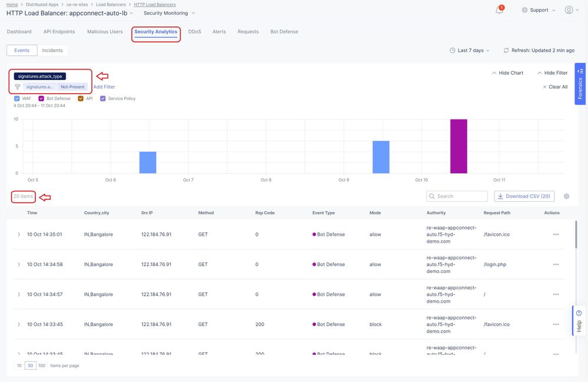588x382 pixels.
Task: Click the filter funnel icon
Action: (18, 87)
